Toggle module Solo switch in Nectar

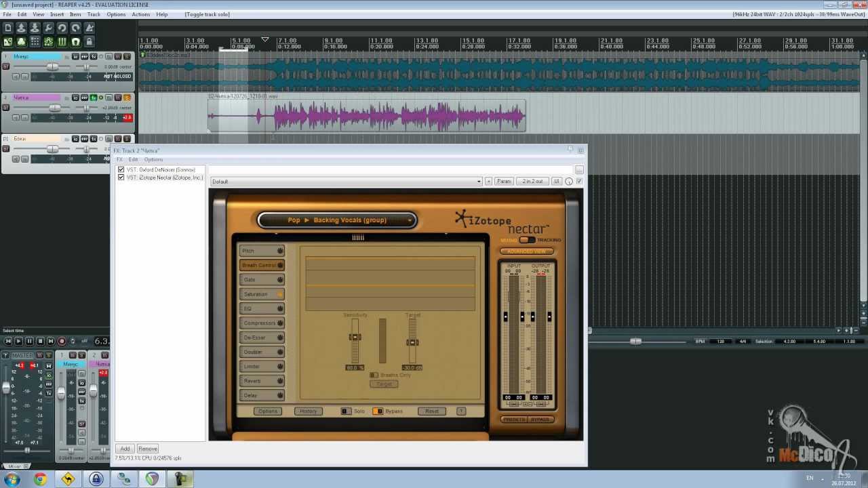(x=346, y=411)
